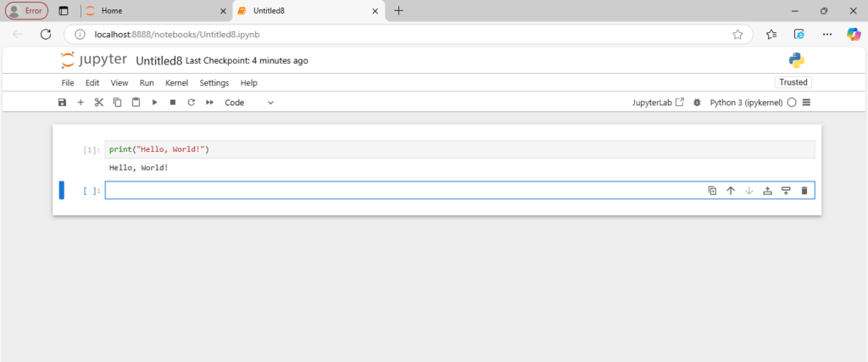Copy the selected cell using the toolbar icon
Screen dimensions: 868x362
click(x=117, y=103)
